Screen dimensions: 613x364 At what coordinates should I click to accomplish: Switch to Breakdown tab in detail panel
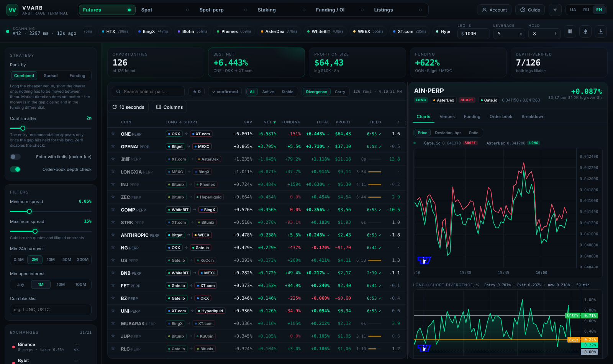point(533,116)
